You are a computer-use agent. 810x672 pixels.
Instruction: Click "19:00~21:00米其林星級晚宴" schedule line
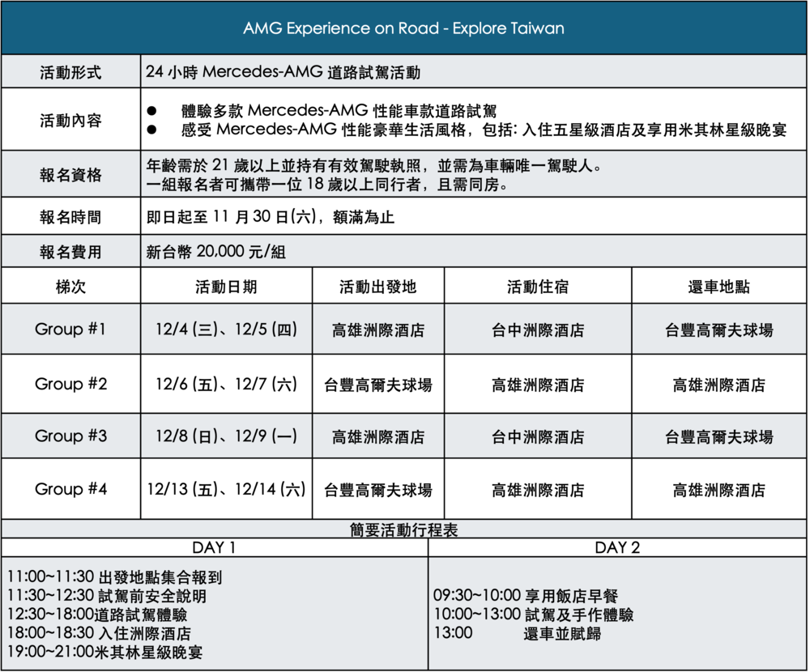tap(104, 652)
